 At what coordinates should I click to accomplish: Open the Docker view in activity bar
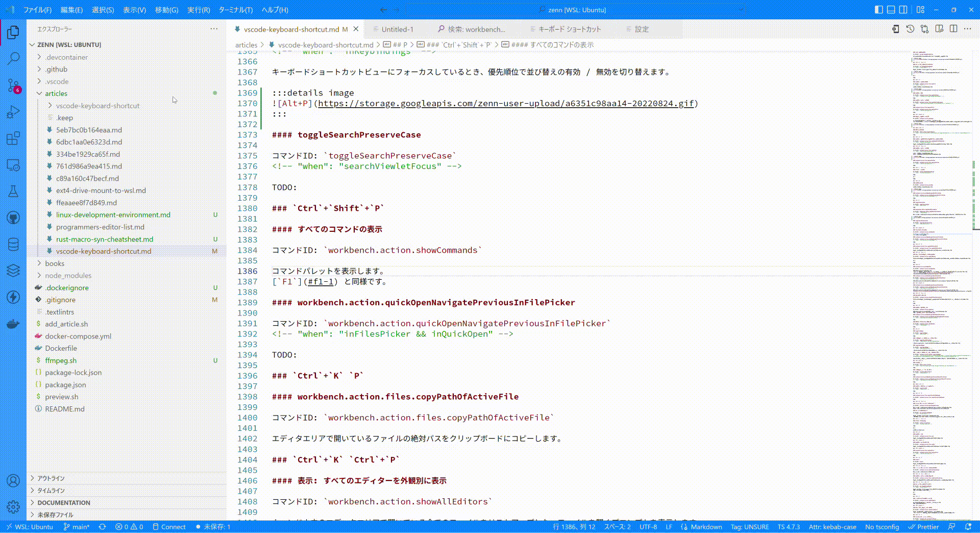point(13,324)
